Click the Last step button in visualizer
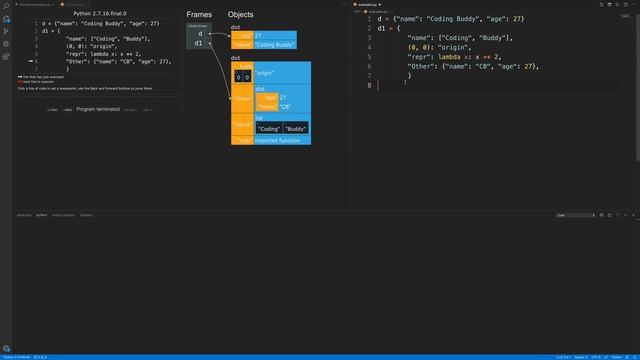Screen dimensions: 640x360 click(147, 110)
